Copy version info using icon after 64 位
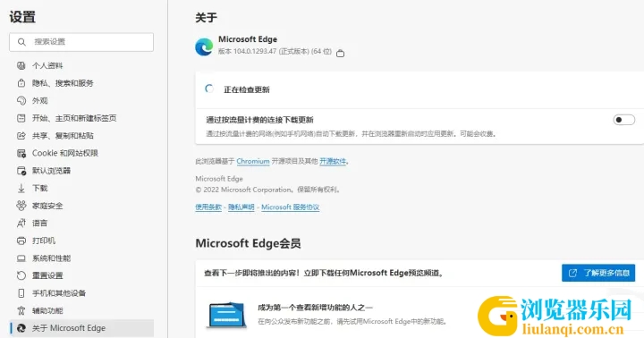The width and height of the screenshot is (644, 338). pos(340,53)
